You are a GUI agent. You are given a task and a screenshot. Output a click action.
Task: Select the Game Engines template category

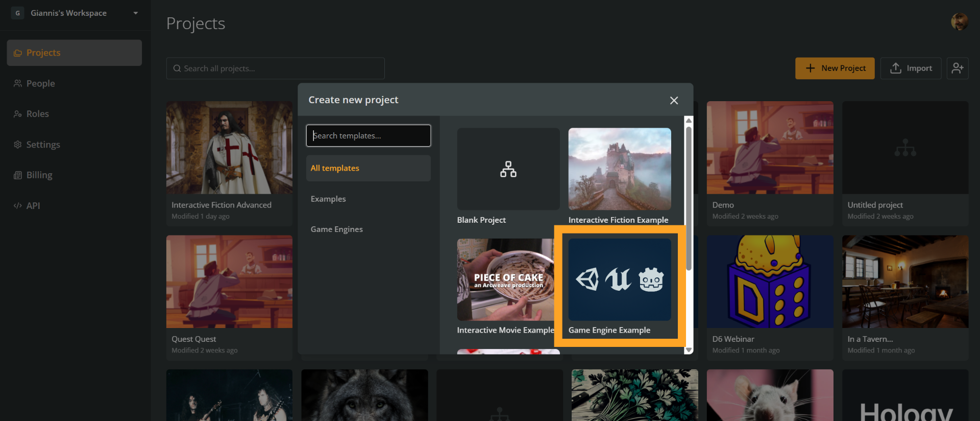pos(369,229)
